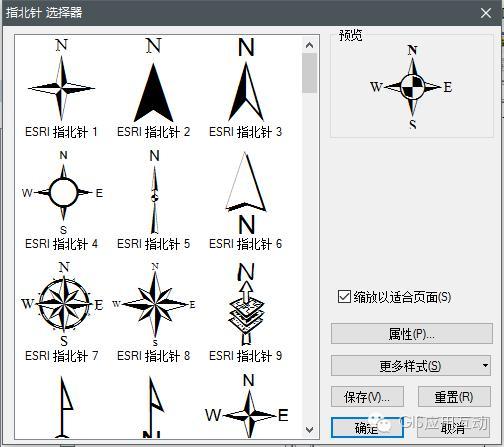The height and width of the screenshot is (447, 504).
Task: Close the 指北针 选择器 dialog
Action: (x=486, y=13)
